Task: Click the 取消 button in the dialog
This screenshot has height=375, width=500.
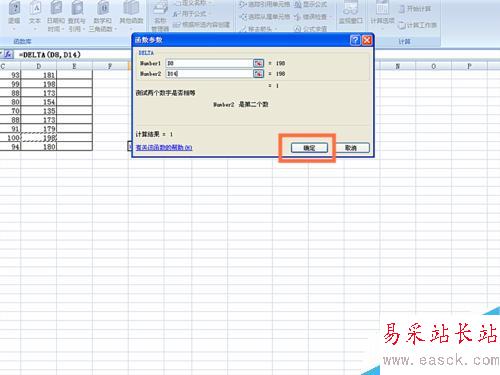Action: click(351, 148)
